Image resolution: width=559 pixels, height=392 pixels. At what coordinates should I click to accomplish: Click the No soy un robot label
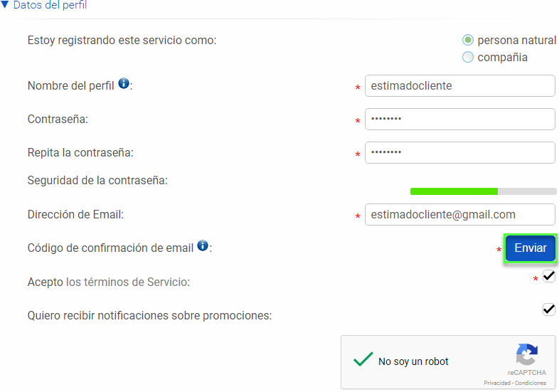click(x=413, y=361)
